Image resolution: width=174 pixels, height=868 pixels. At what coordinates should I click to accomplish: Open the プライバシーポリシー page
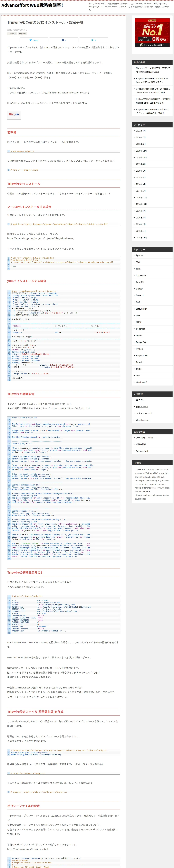pyautogui.click(x=146, y=438)
